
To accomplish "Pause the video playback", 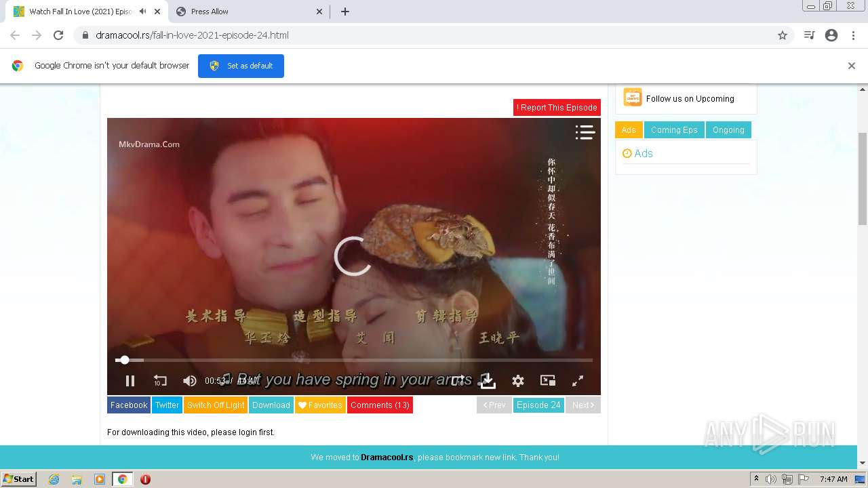I will tap(130, 381).
